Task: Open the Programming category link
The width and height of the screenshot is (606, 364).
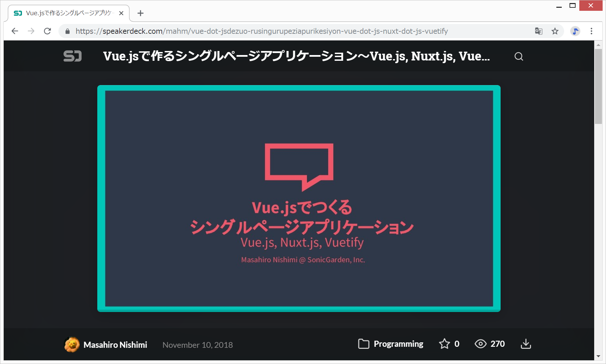Action: tap(398, 344)
